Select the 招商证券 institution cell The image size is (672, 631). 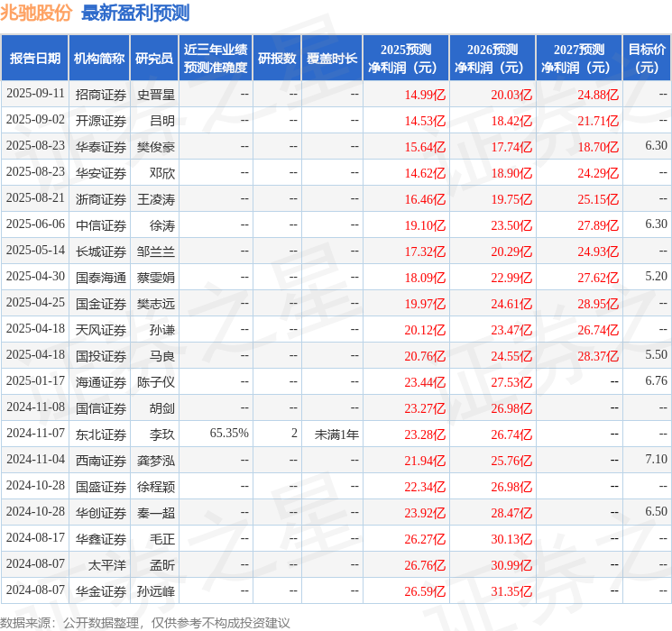pyautogui.click(x=101, y=95)
